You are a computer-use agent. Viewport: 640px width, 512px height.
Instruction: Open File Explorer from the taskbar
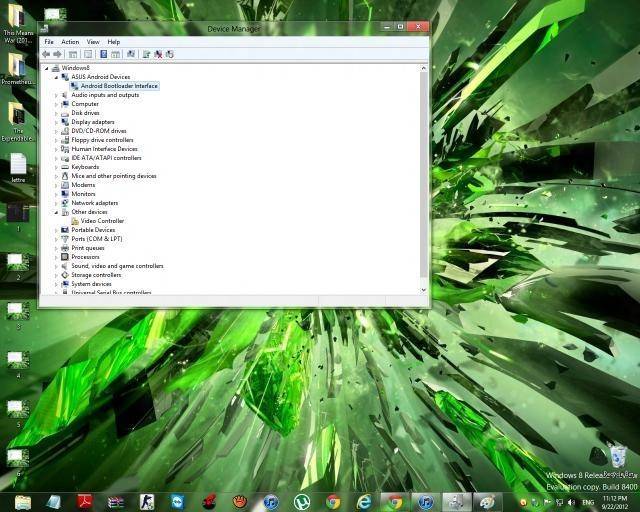click(x=23, y=502)
